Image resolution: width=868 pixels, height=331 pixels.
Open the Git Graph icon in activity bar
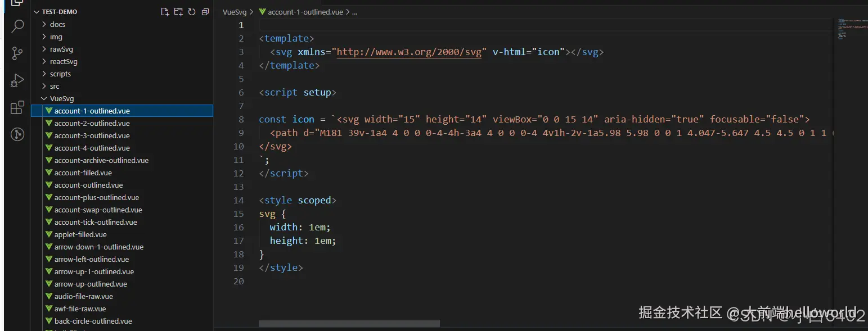tap(17, 134)
